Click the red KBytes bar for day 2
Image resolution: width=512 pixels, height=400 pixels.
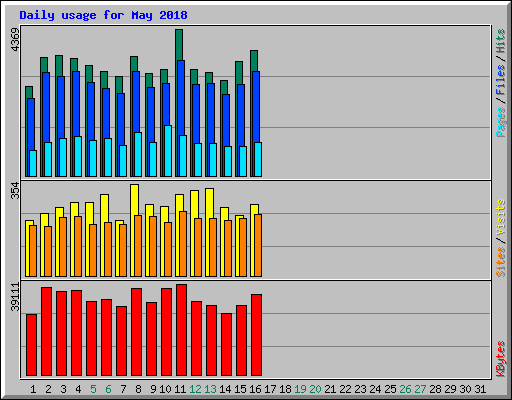(x=46, y=332)
